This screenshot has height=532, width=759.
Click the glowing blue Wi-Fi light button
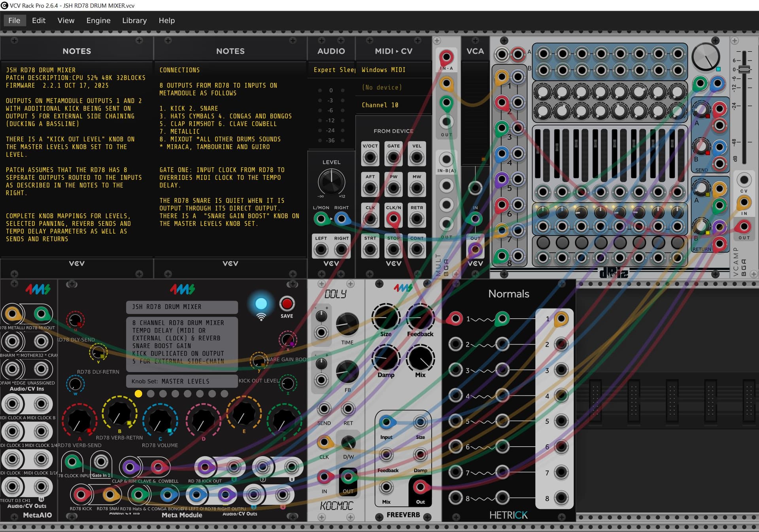point(261,304)
